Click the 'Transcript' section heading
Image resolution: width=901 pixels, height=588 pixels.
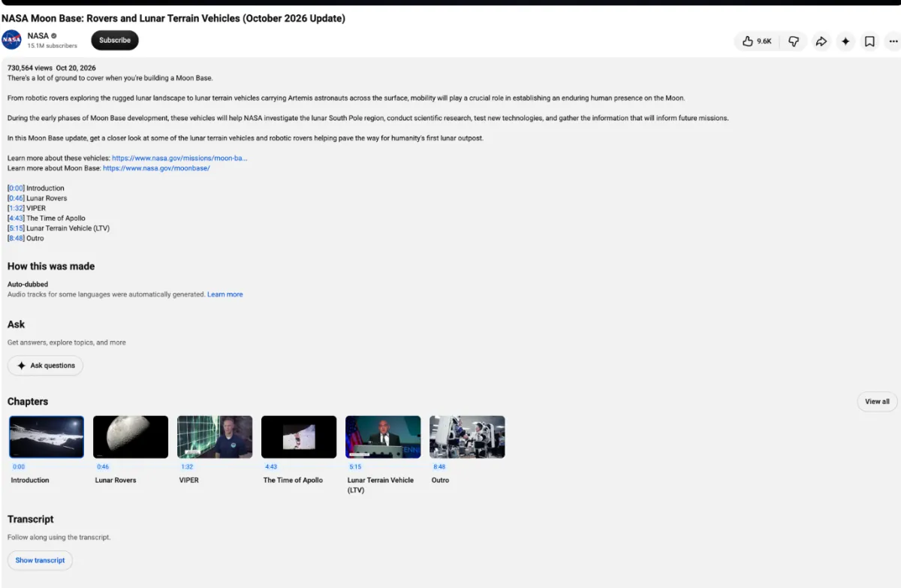(x=31, y=520)
